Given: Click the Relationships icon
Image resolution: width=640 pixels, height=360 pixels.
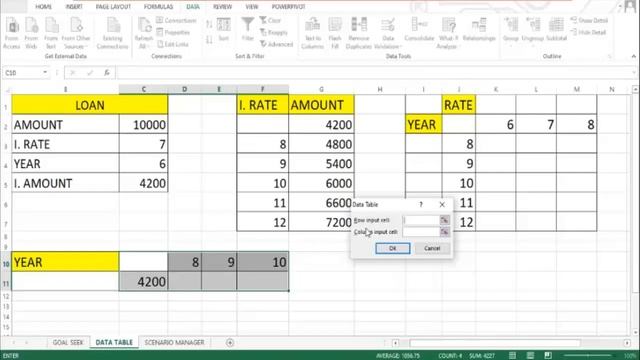Looking at the screenshot, I should click(479, 29).
